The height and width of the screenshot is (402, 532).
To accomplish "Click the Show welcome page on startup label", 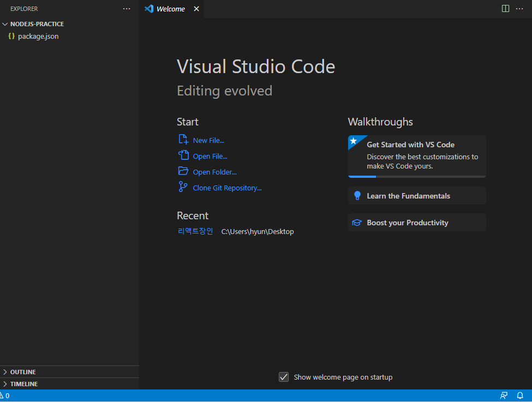I will point(343,377).
